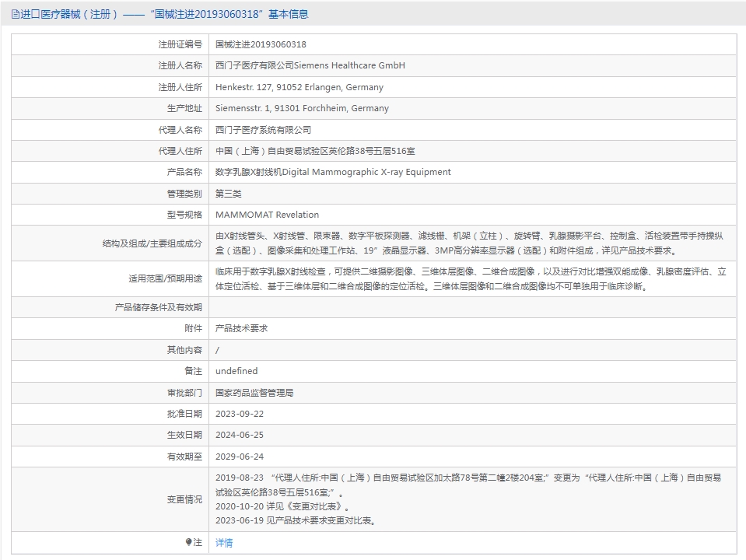Click the page header title 基本信息

pos(288,14)
